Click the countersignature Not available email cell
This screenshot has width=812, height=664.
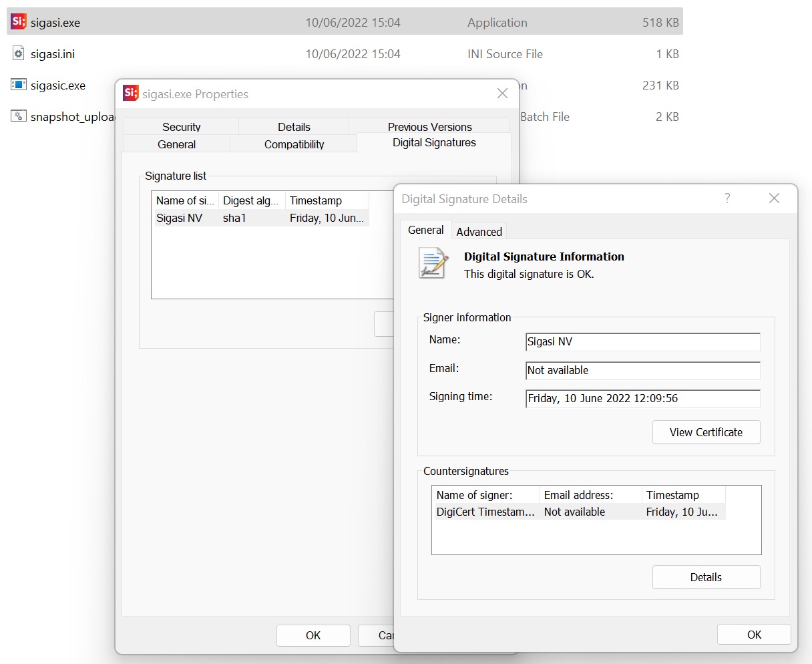[x=574, y=512]
